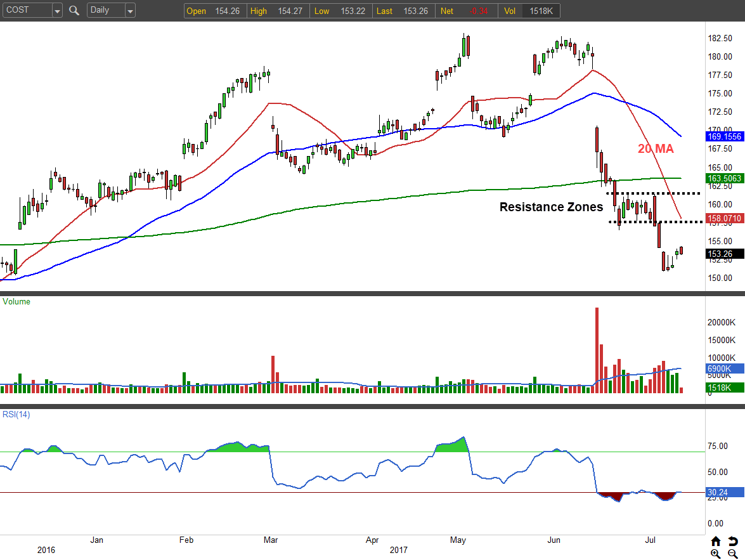Image resolution: width=745 pixels, height=560 pixels.
Task: Select the Resistance Zones text annotation
Action: pyautogui.click(x=551, y=207)
